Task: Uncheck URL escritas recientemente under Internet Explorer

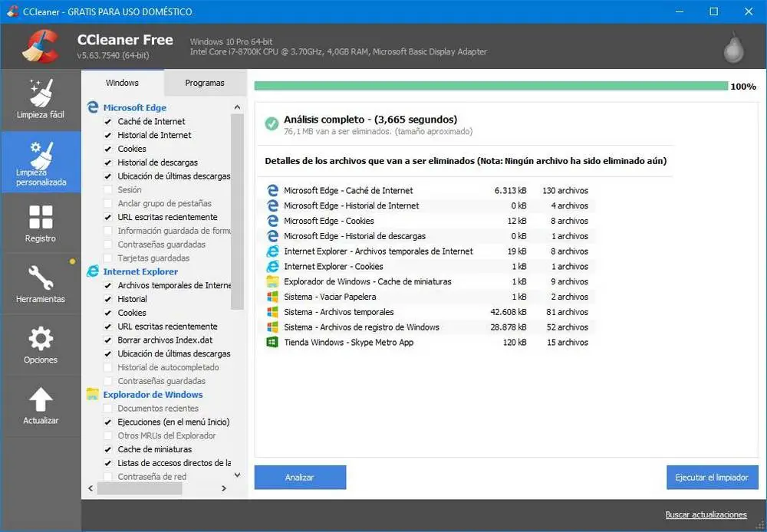Action: 107,326
